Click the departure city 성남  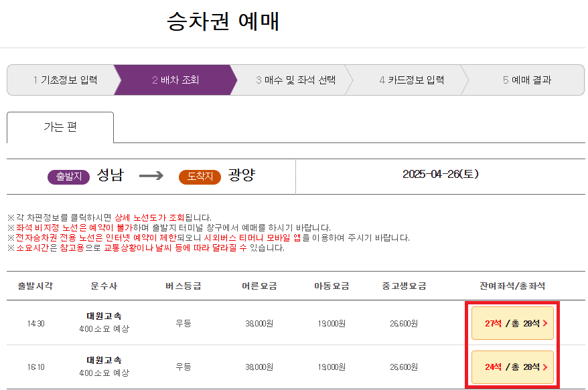110,175
